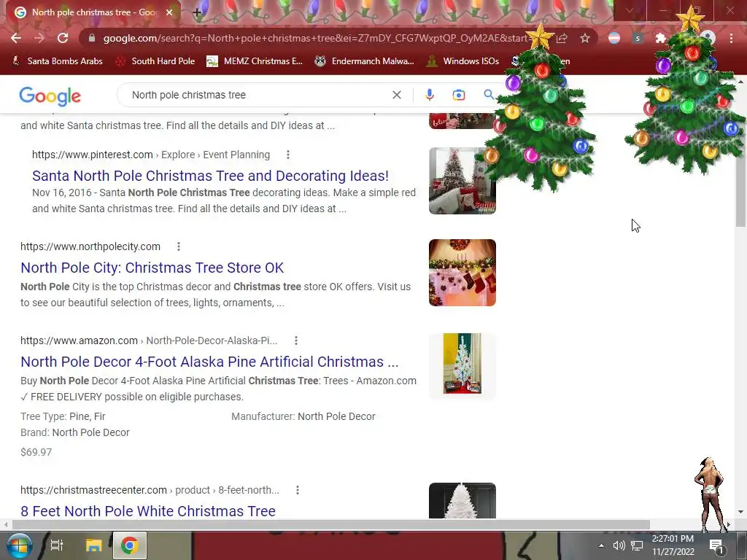Go back to the previous page
747x560 pixels.
pyautogui.click(x=16, y=38)
